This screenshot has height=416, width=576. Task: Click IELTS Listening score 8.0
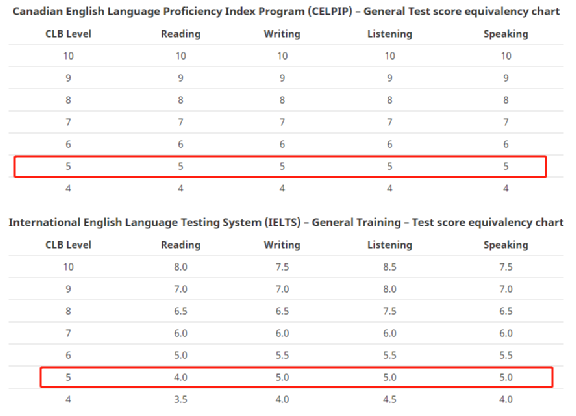(390, 289)
